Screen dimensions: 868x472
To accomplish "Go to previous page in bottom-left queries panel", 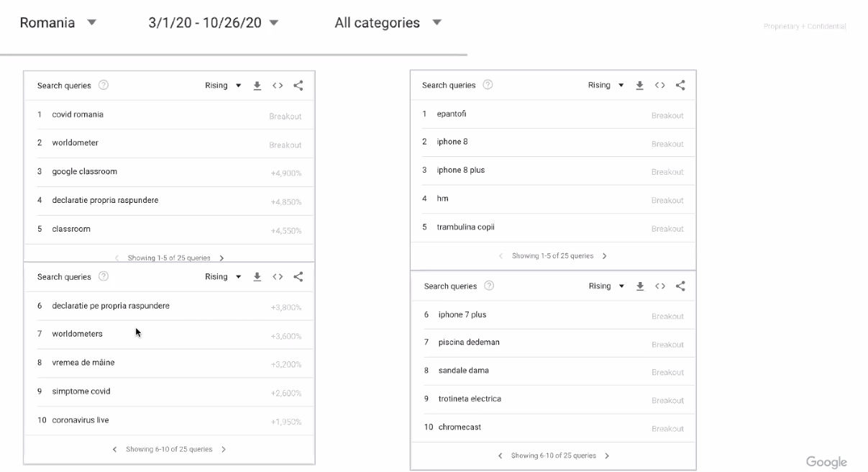I will (114, 449).
